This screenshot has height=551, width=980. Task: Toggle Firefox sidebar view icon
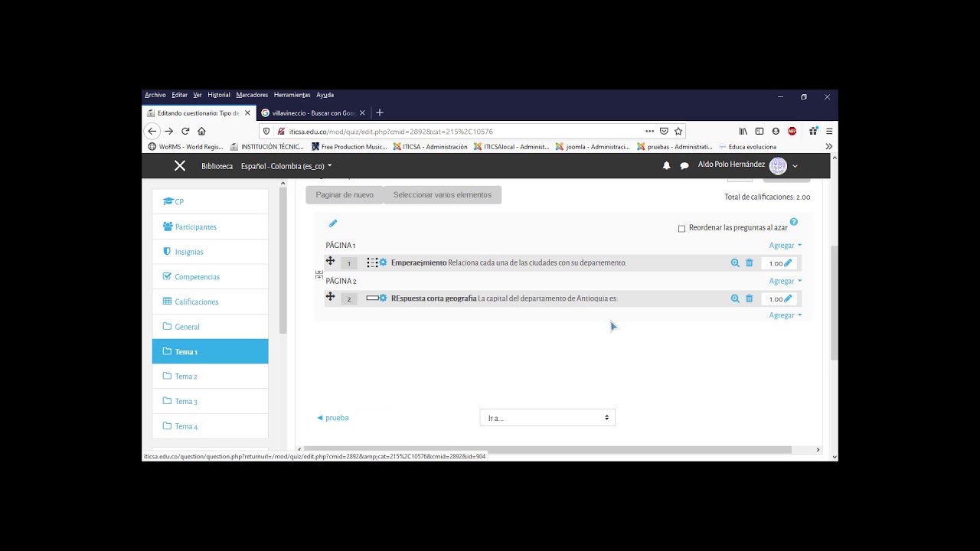click(759, 131)
